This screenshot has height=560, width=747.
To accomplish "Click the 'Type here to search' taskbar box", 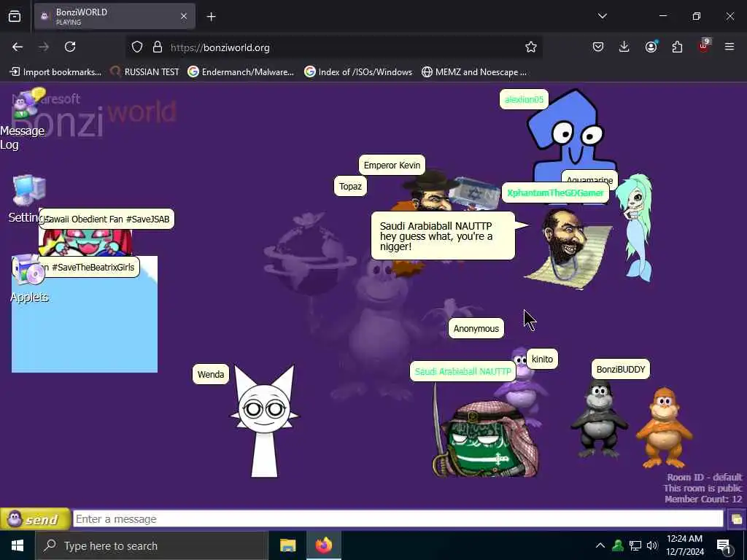I will coord(152,545).
